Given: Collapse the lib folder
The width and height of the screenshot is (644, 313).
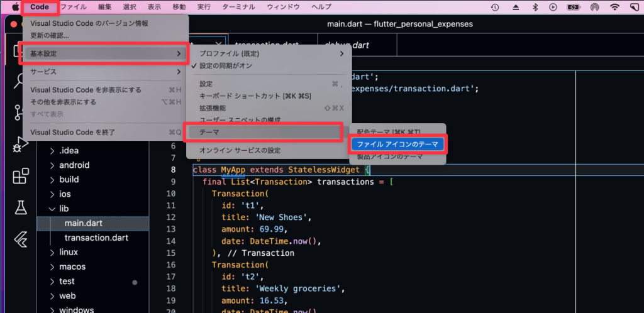Looking at the screenshot, I should [65, 209].
